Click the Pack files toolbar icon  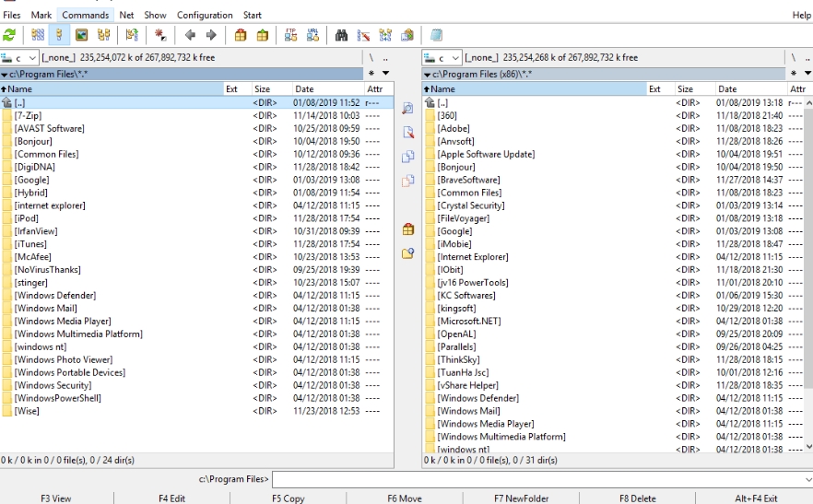coord(240,35)
